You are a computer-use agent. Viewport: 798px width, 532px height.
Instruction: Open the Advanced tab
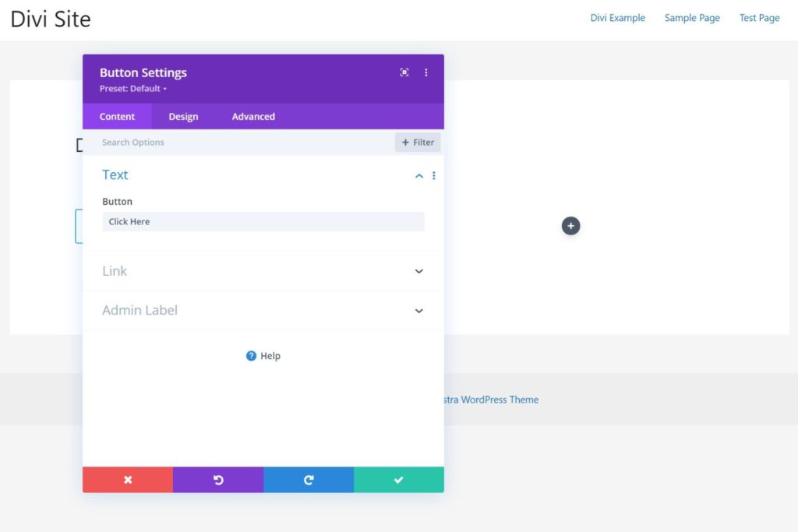252,116
